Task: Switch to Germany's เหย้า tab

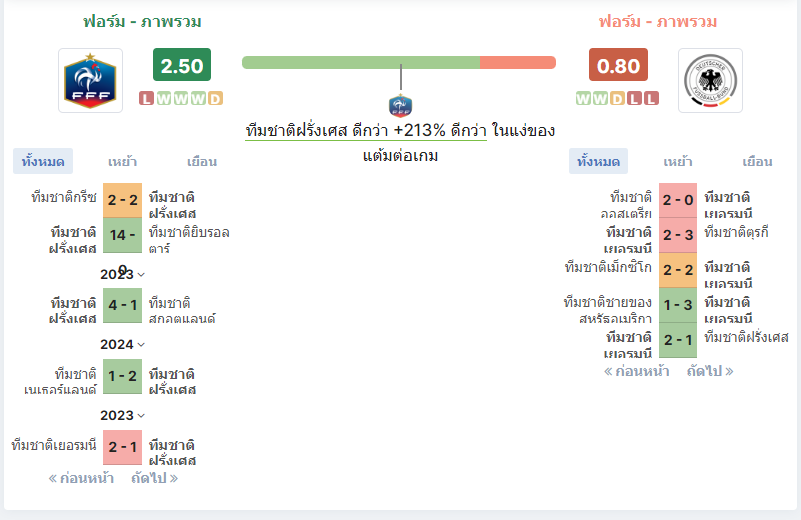Action: (678, 161)
